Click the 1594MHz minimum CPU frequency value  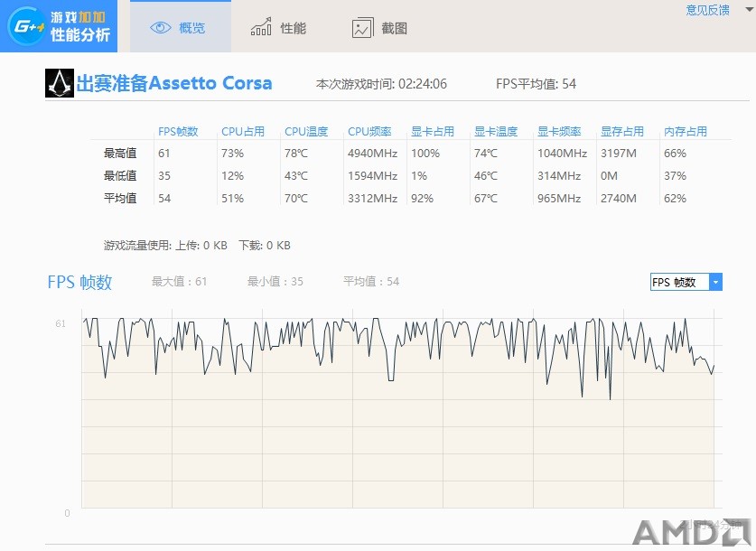click(373, 176)
